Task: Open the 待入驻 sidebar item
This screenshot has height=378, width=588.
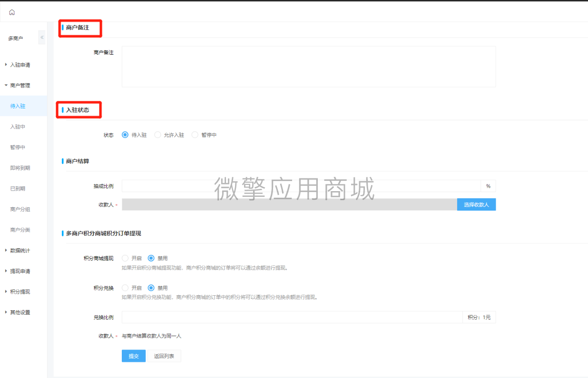Action: tap(23, 106)
